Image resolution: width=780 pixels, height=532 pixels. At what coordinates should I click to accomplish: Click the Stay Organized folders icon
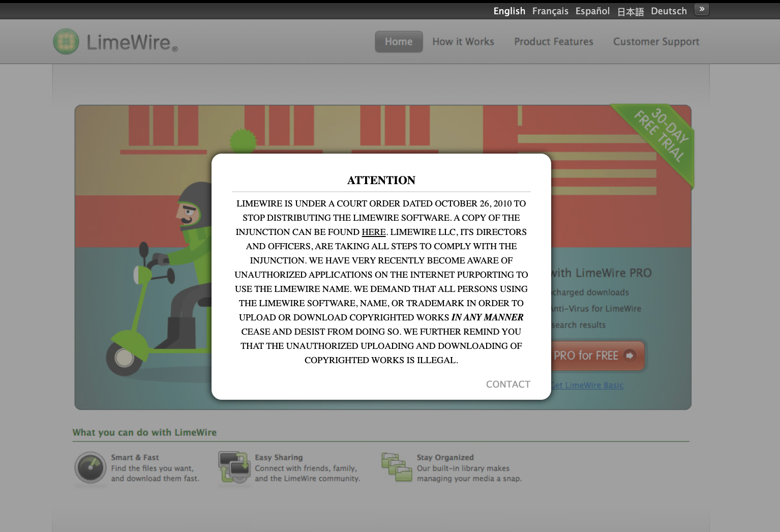(397, 467)
